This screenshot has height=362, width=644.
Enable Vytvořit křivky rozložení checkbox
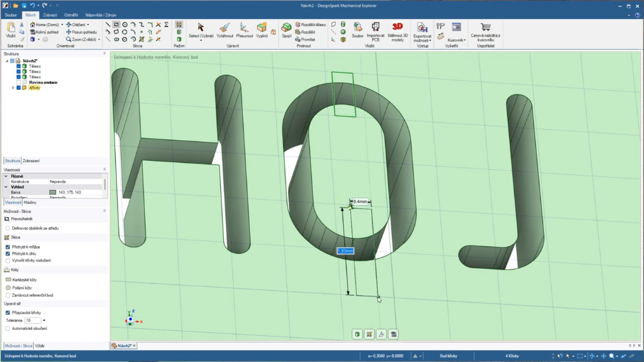click(x=8, y=260)
